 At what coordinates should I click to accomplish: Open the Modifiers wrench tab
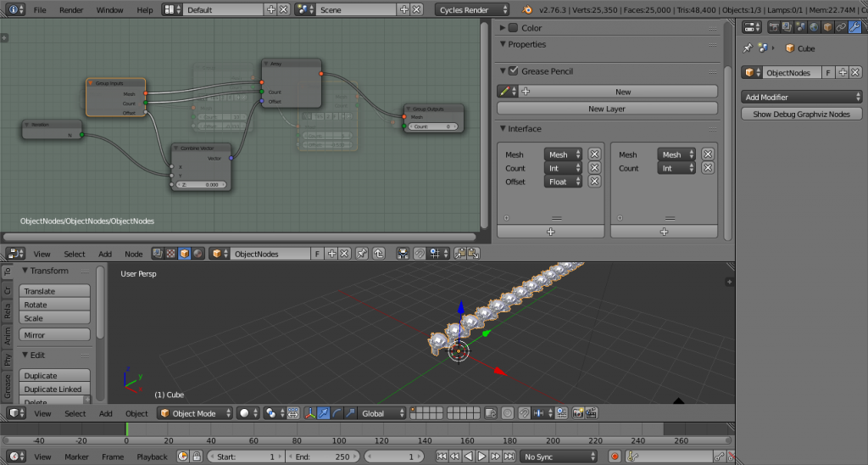[x=854, y=27]
